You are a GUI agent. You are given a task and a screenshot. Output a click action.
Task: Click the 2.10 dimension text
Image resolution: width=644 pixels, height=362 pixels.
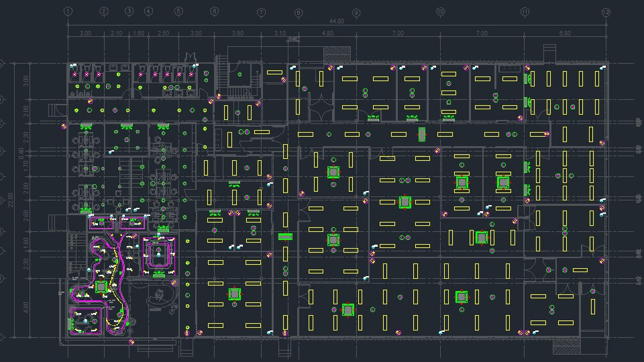[x=116, y=33]
